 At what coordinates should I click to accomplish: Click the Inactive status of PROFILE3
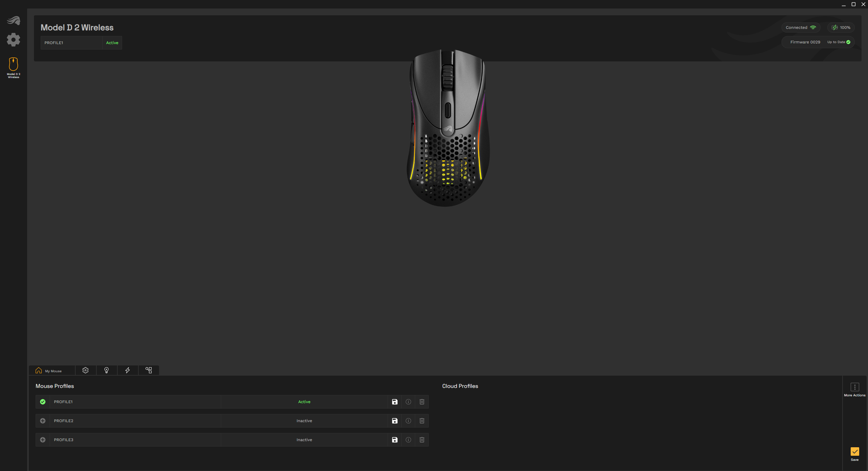(304, 440)
